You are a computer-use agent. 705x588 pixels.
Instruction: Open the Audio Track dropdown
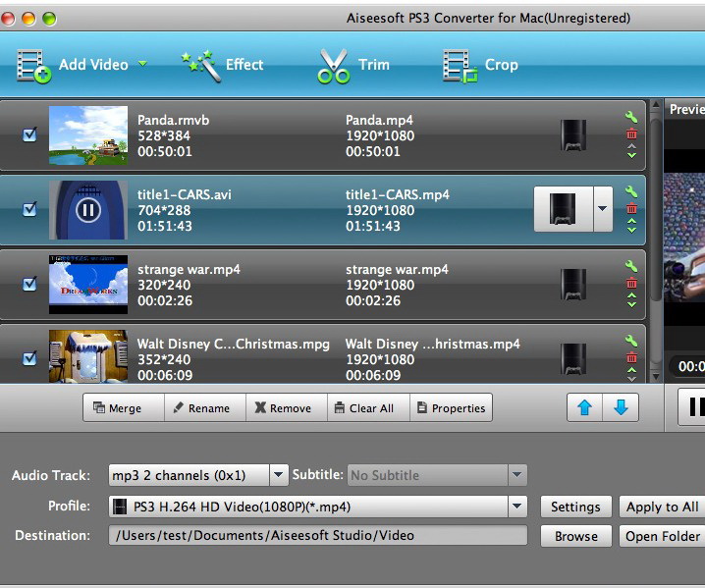pyautogui.click(x=279, y=475)
